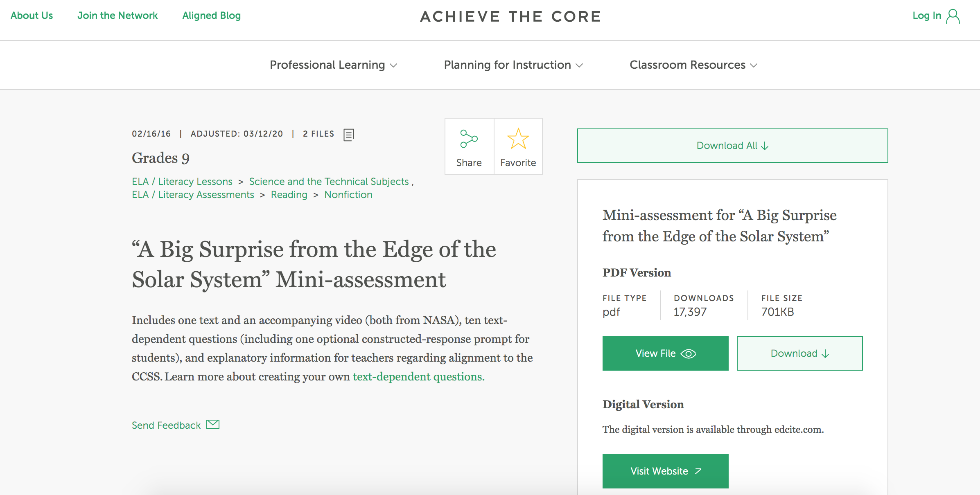This screenshot has height=495, width=980.
Task: Open the Professional Learning dropdown
Action: (333, 65)
